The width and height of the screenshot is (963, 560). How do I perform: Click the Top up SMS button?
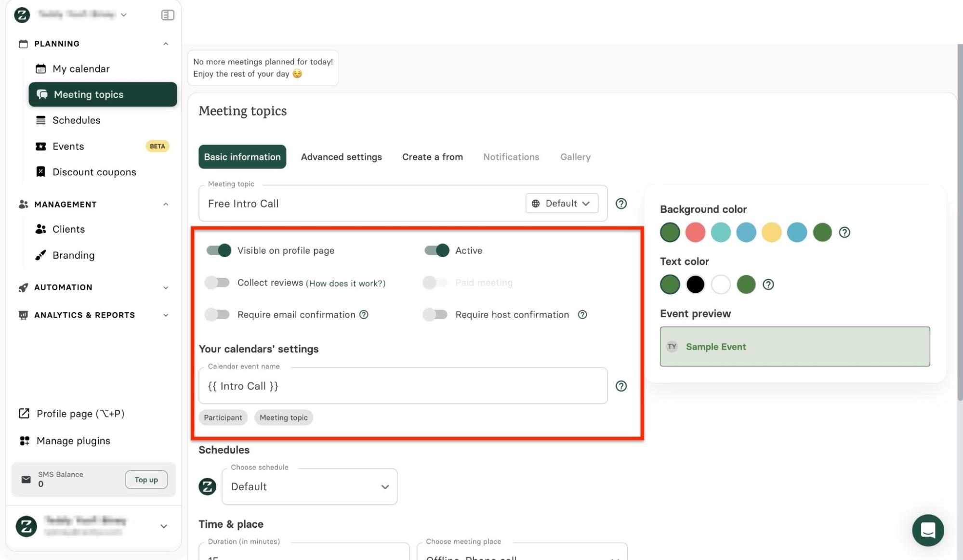pyautogui.click(x=146, y=480)
